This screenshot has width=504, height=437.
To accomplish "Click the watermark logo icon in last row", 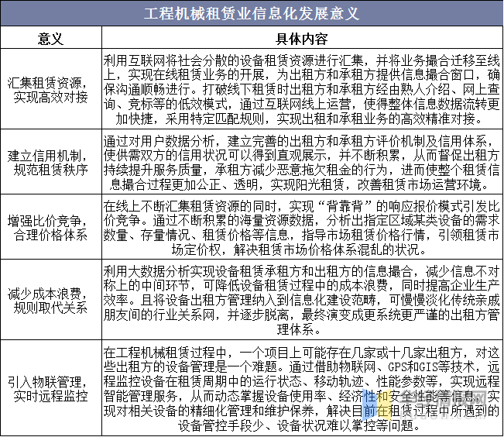I will (x=377, y=404).
